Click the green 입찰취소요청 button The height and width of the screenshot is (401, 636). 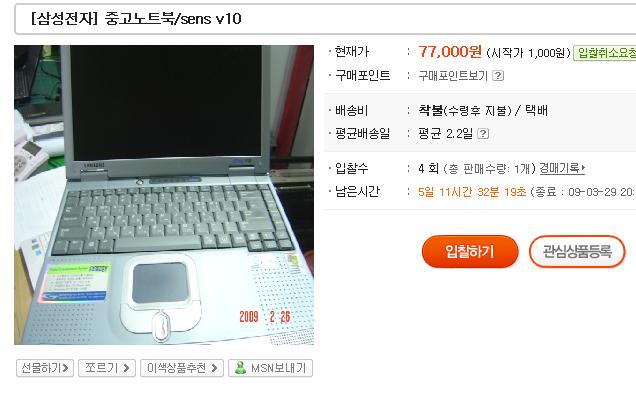pos(604,53)
